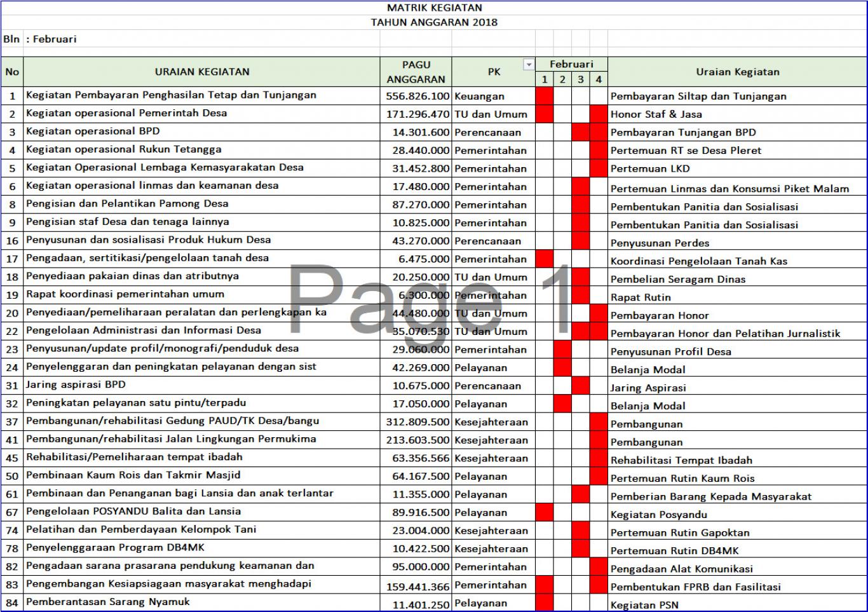Select budget value 95.000.000
Screen dimensions: 868x612
tap(416, 567)
